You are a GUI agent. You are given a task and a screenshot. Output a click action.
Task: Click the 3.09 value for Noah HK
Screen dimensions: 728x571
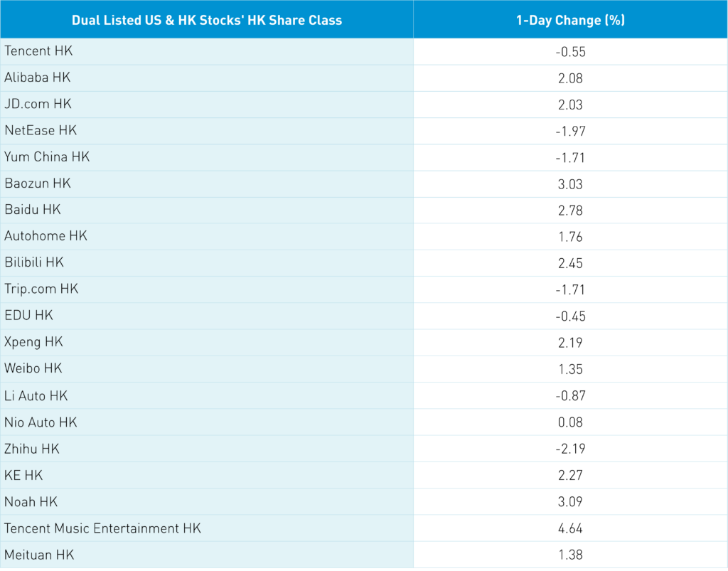[x=570, y=502]
